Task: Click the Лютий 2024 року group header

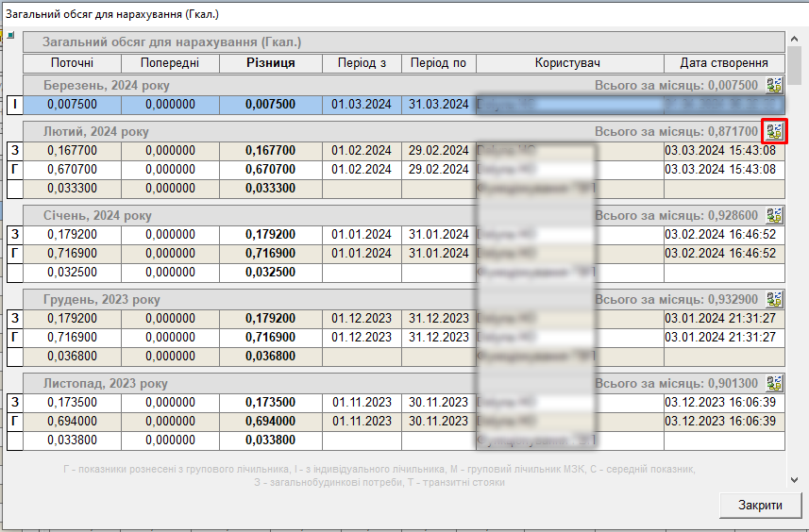Action: coord(96,132)
